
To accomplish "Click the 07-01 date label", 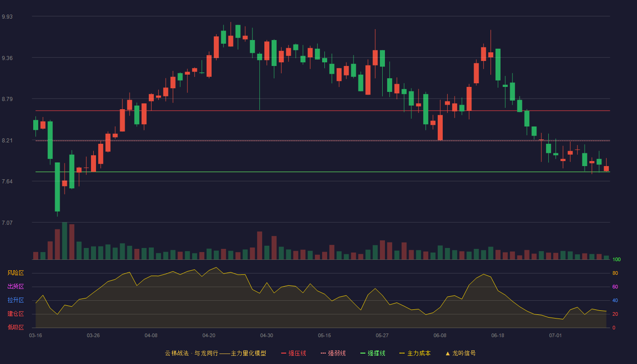I will 556,335.
